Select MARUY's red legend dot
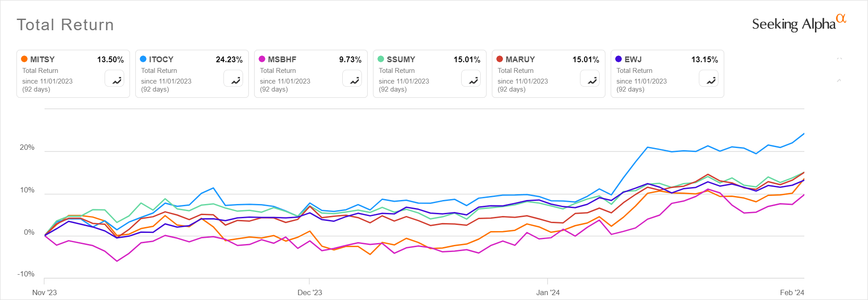This screenshot has width=868, height=300. (499, 59)
